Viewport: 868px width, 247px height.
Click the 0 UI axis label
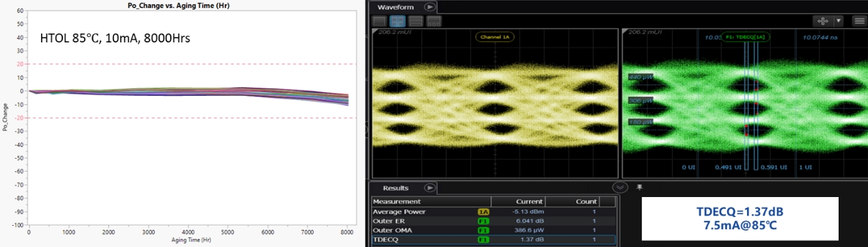click(688, 167)
